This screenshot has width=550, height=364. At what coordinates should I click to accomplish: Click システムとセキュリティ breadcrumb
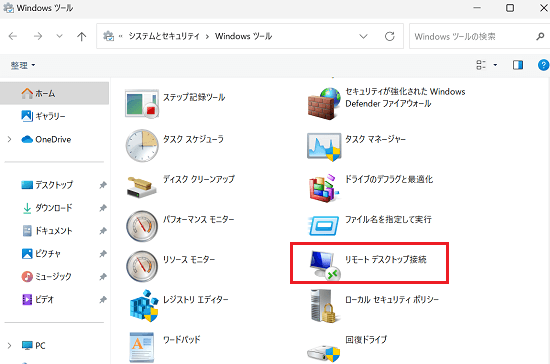[164, 36]
